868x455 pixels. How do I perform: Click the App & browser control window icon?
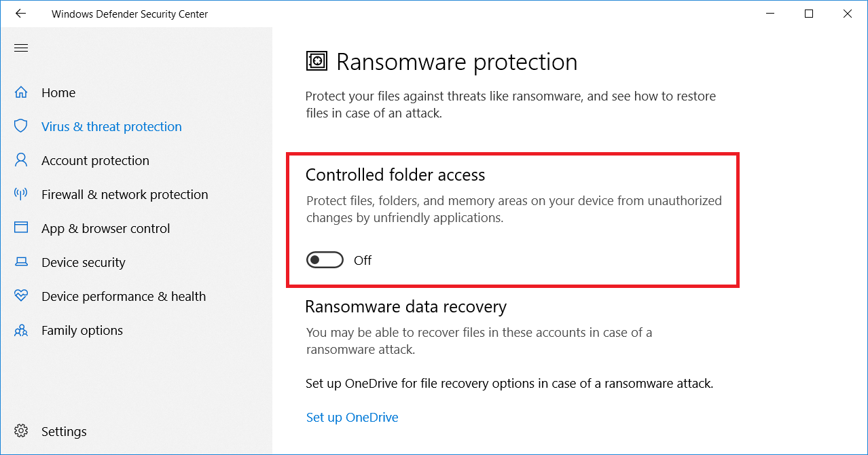[21, 228]
